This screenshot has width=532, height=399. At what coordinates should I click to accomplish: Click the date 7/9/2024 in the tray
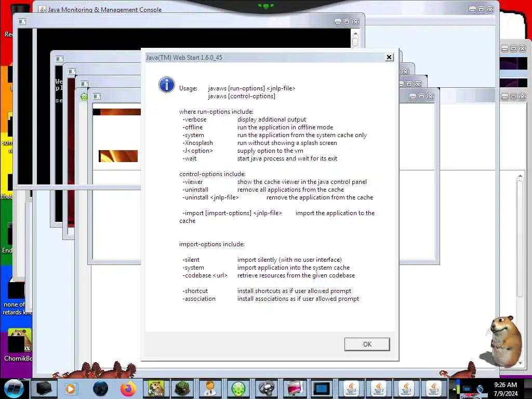[x=506, y=394]
